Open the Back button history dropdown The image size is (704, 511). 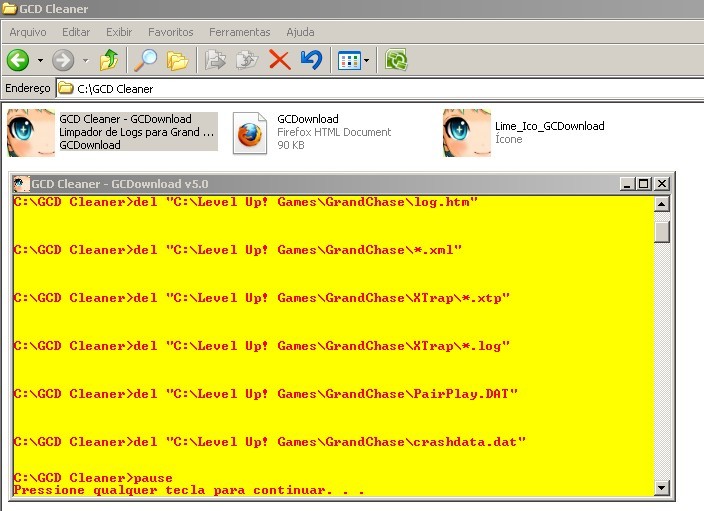[x=40, y=60]
